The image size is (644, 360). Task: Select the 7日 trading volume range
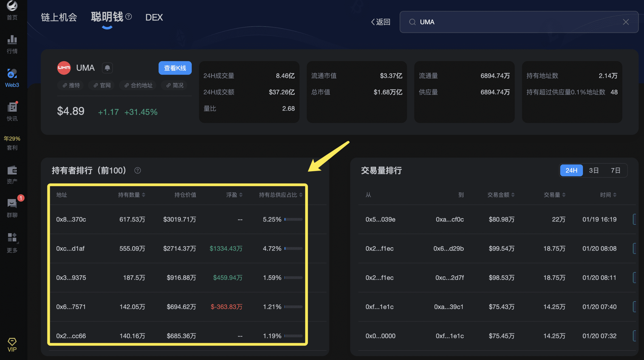615,170
